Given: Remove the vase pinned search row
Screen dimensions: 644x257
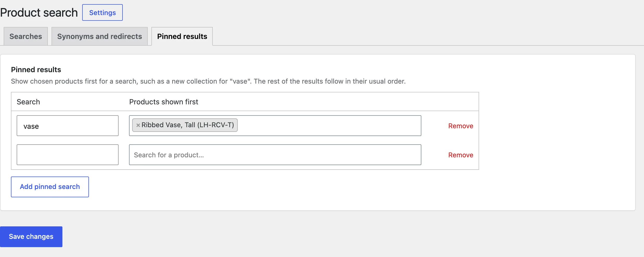Looking at the screenshot, I should (x=461, y=126).
